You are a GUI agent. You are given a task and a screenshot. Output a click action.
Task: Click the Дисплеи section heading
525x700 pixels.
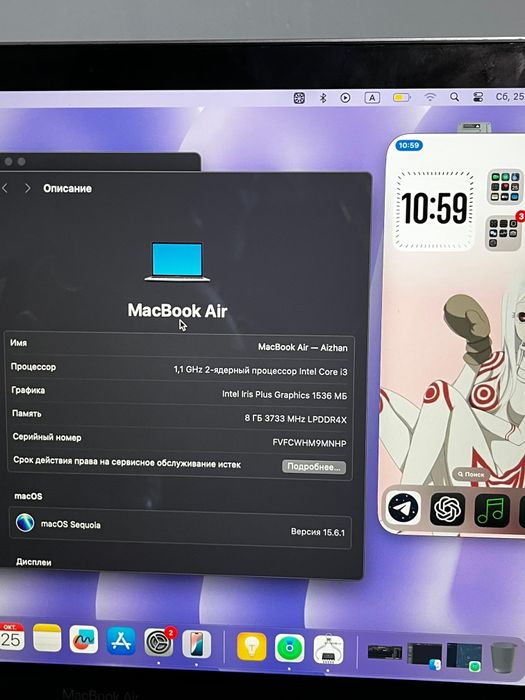(x=33, y=562)
